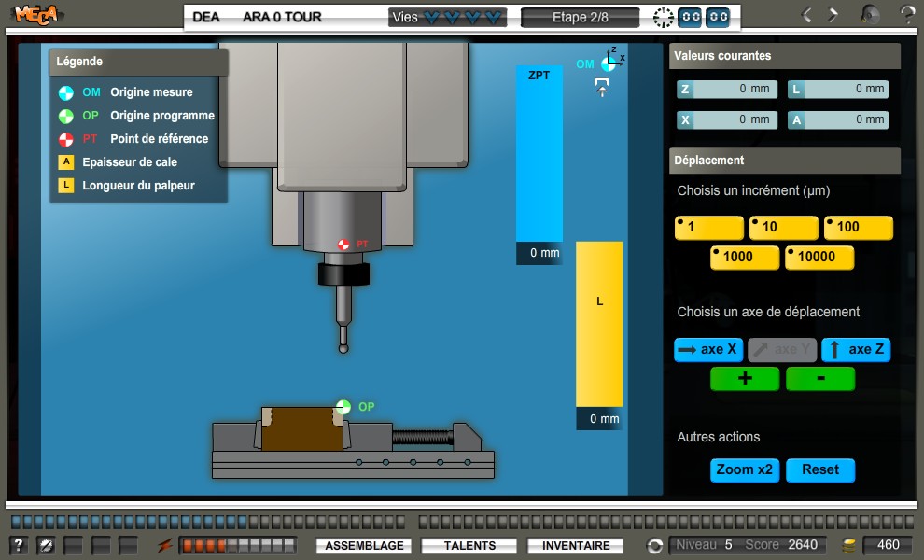Screen dimensions: 924x560
Task: Click the compass icon in bottom bar
Action: coord(44,545)
